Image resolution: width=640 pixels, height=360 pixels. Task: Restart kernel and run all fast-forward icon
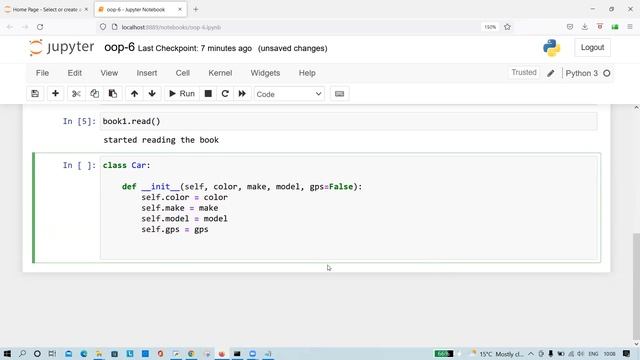click(242, 94)
